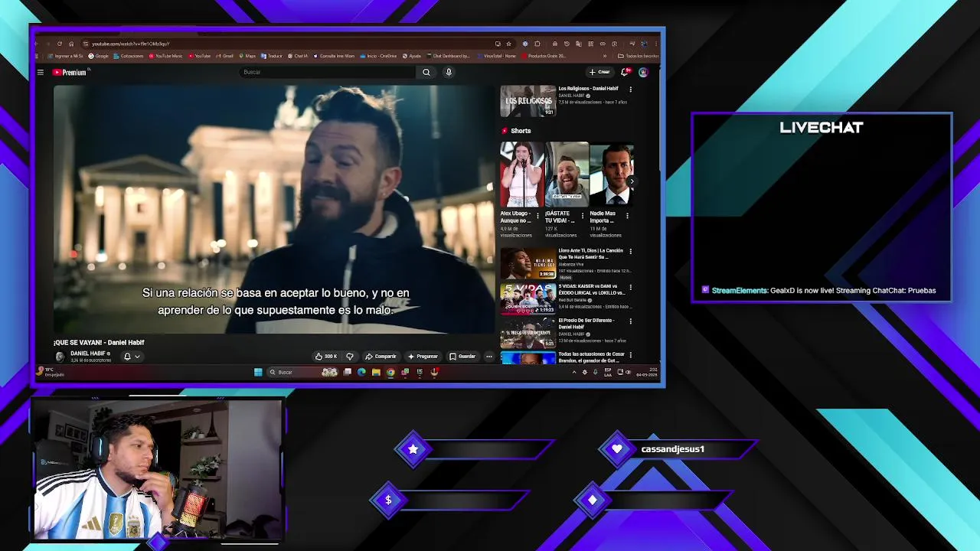Open the Nadie Mas Importa short thumbnail
The width and height of the screenshot is (980, 551).
[611, 174]
